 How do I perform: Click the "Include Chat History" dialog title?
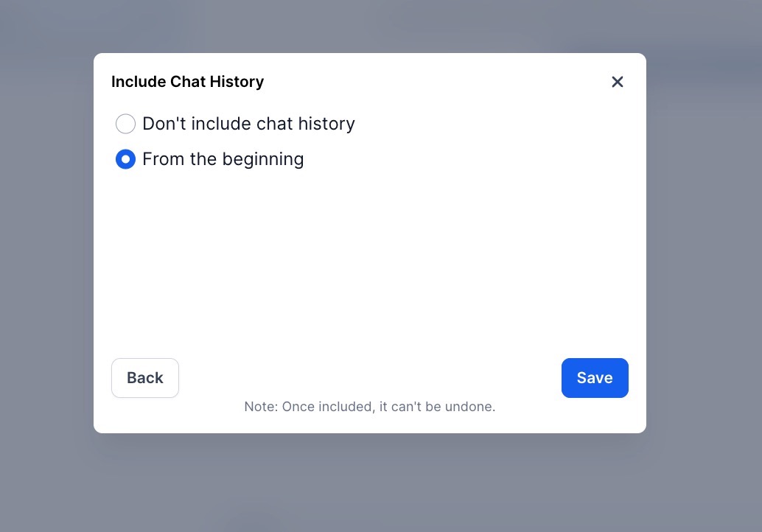tap(187, 82)
